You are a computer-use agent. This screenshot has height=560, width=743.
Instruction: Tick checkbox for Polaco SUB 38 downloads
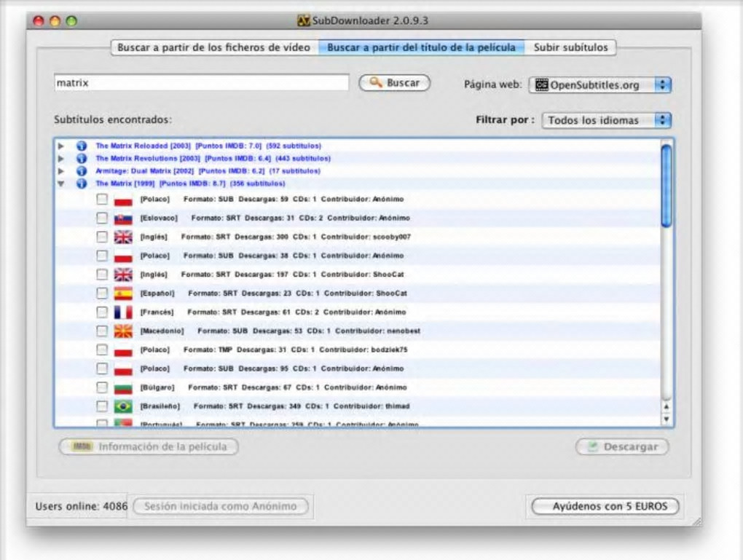click(x=102, y=256)
